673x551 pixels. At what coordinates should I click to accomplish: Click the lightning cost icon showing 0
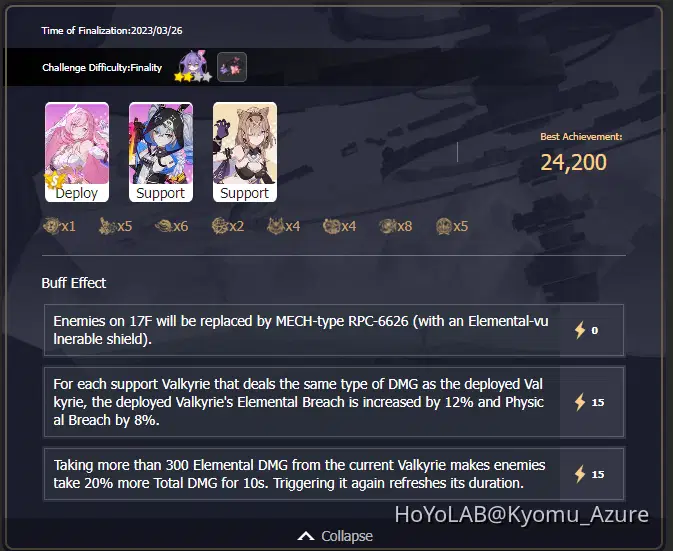580,330
